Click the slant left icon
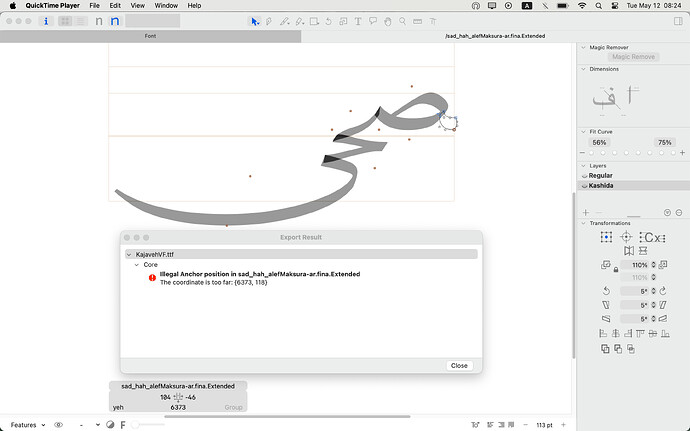 tap(606, 305)
